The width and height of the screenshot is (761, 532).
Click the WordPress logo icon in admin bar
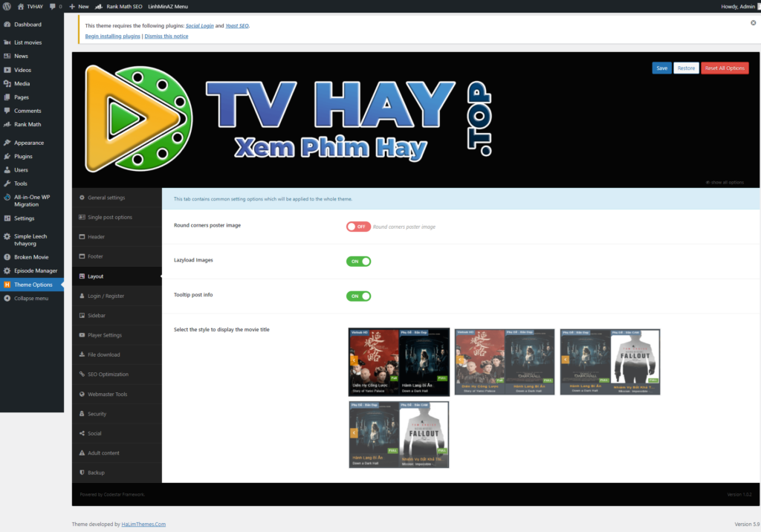(x=7, y=6)
